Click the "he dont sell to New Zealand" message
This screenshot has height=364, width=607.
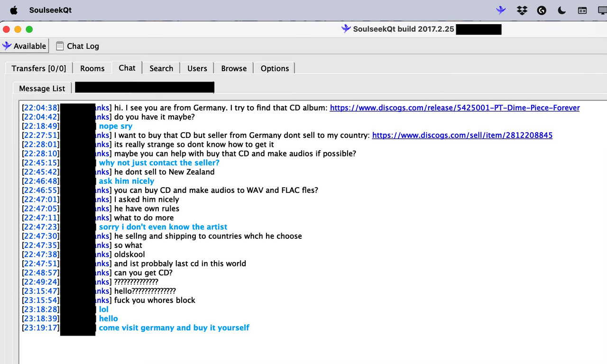(165, 172)
